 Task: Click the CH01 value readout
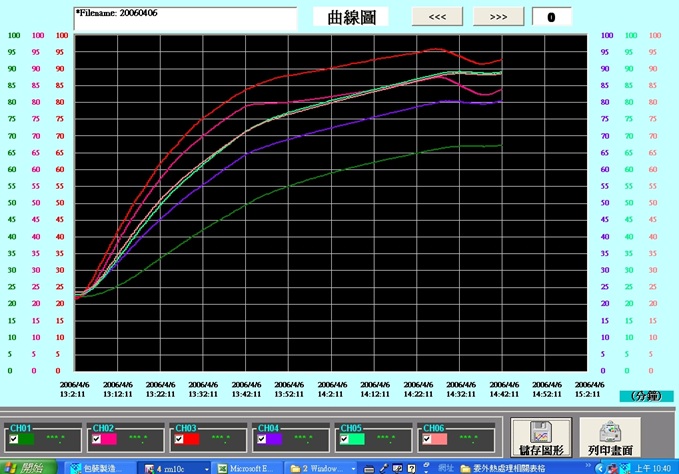coord(56,439)
